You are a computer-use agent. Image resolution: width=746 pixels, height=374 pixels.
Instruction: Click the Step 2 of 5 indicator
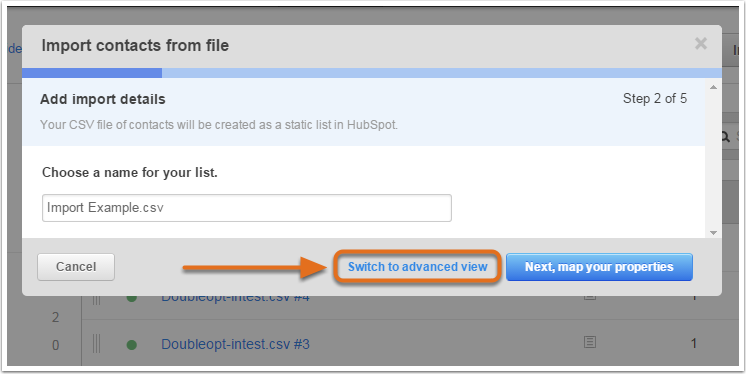point(655,98)
